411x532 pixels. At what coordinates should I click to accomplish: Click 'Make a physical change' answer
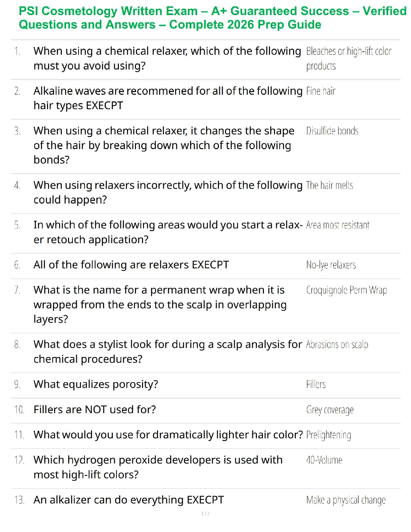pyautogui.click(x=346, y=500)
